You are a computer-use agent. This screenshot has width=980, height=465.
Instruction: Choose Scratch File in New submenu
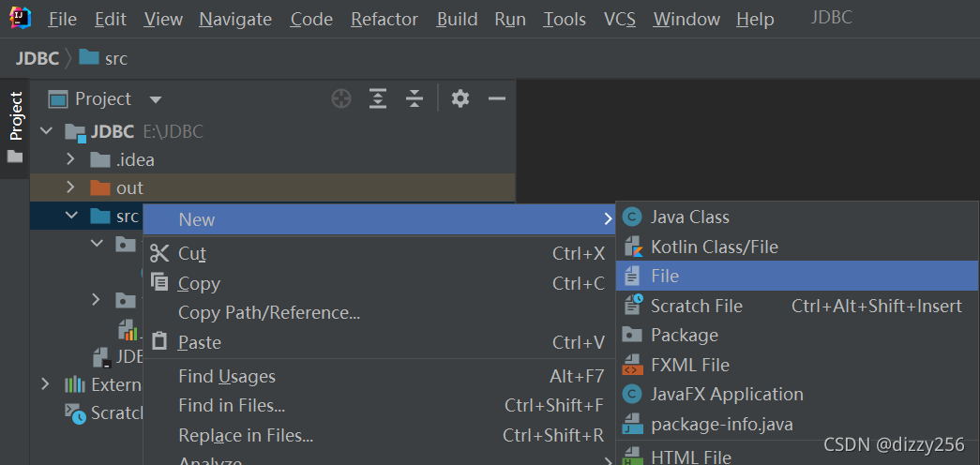tap(797, 306)
